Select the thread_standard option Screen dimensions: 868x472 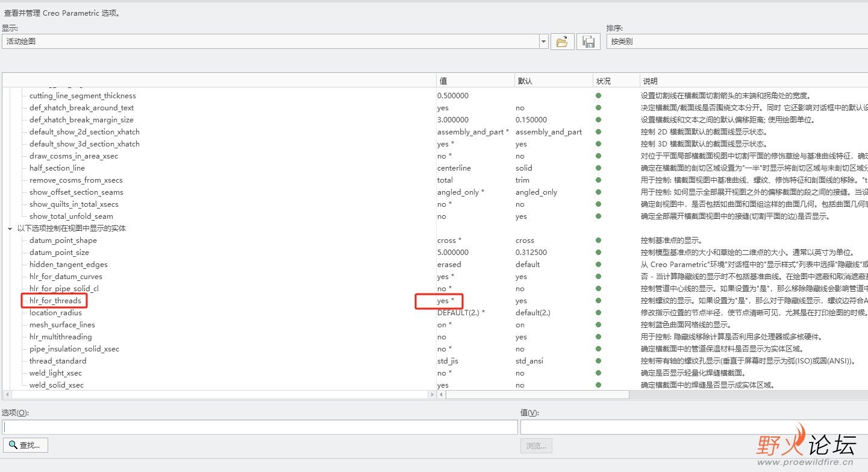click(58, 361)
